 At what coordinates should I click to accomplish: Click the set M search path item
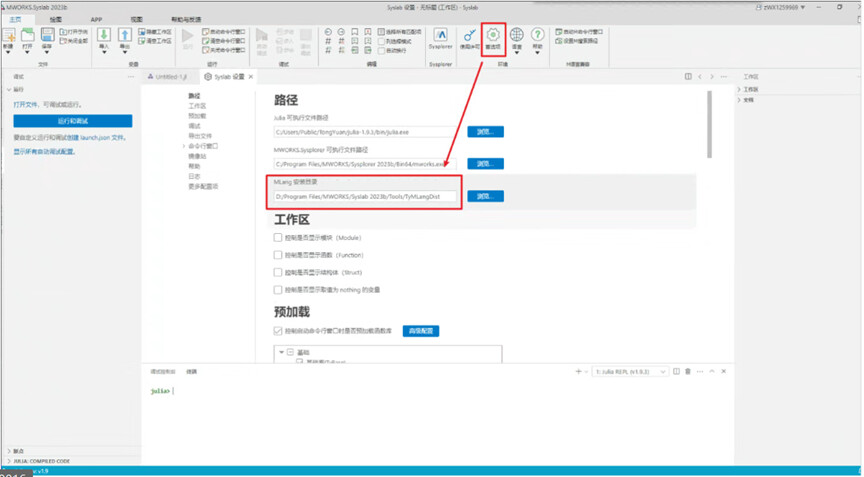point(576,41)
